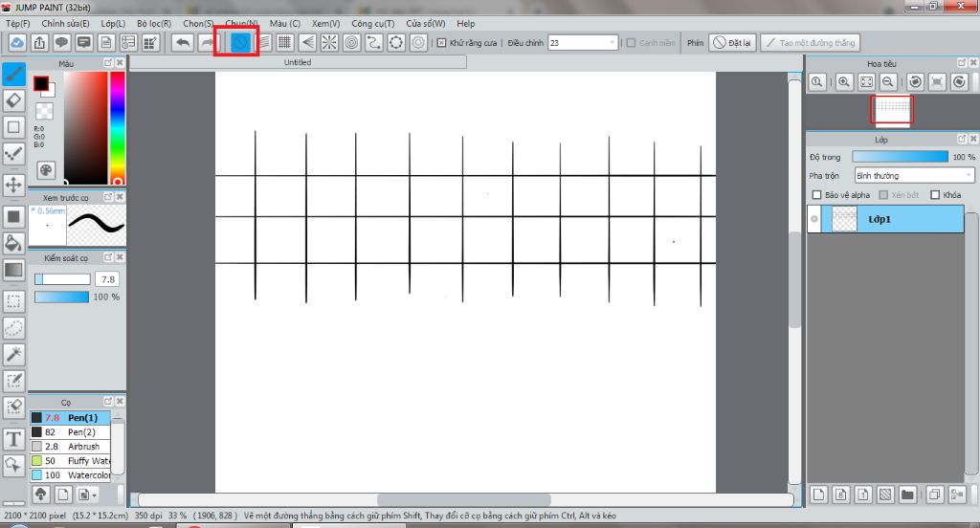Open brush panel add-brush dropdown arrow
The height and width of the screenshot is (528, 980).
click(x=95, y=495)
